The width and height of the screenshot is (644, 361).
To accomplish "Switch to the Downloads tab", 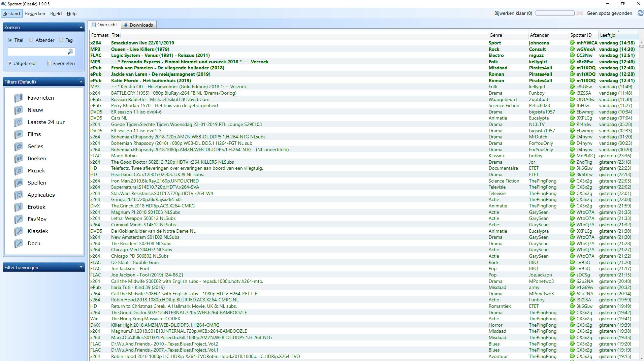I will coord(138,25).
